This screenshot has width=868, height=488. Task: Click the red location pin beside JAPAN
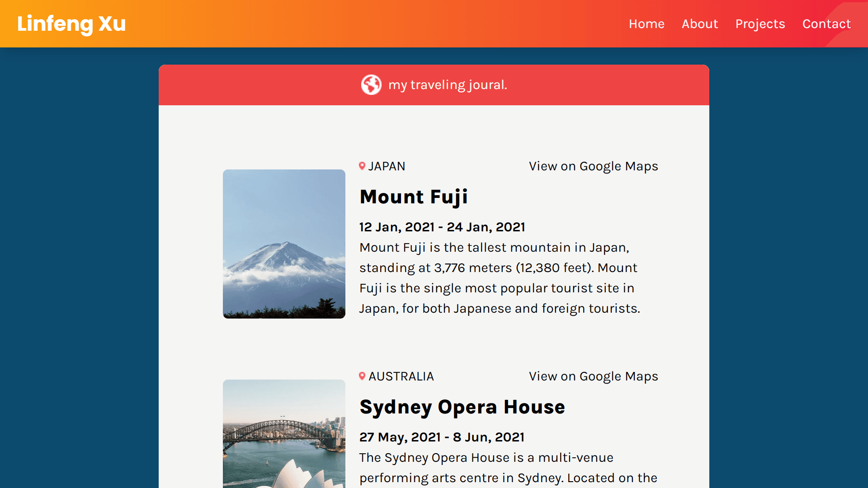(x=362, y=166)
